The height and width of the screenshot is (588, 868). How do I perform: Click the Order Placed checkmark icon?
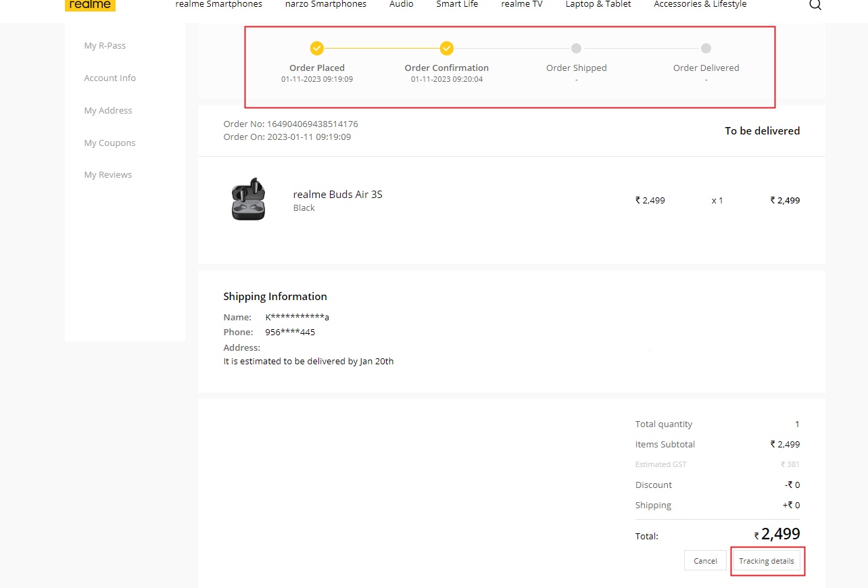(316, 48)
